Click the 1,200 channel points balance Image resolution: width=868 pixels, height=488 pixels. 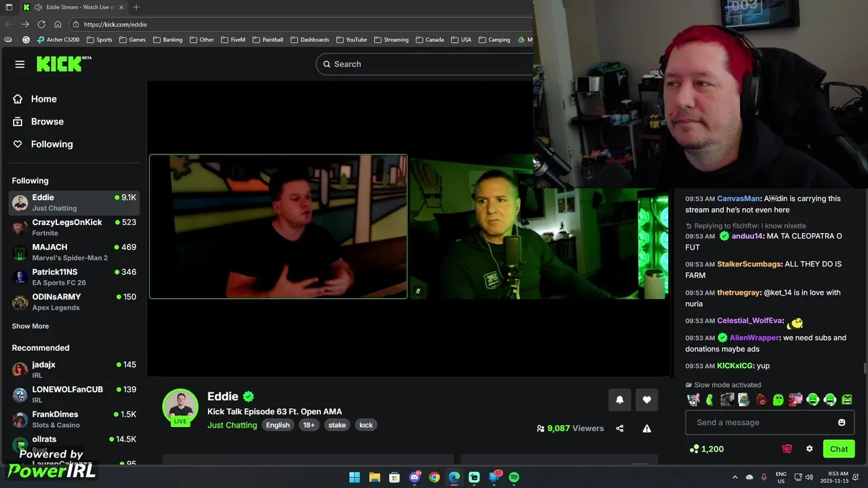pos(707,449)
